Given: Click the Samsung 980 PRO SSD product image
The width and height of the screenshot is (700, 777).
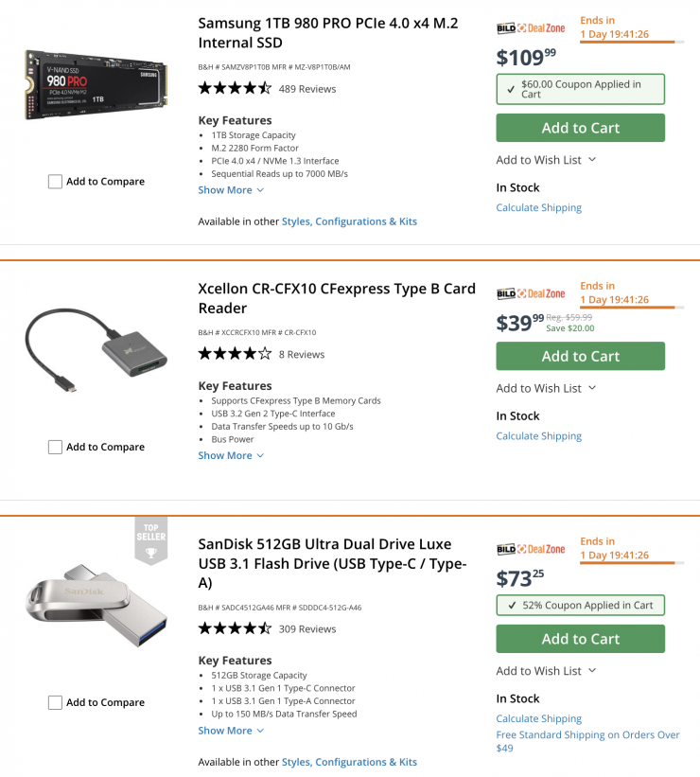Looking at the screenshot, I should tap(96, 84).
